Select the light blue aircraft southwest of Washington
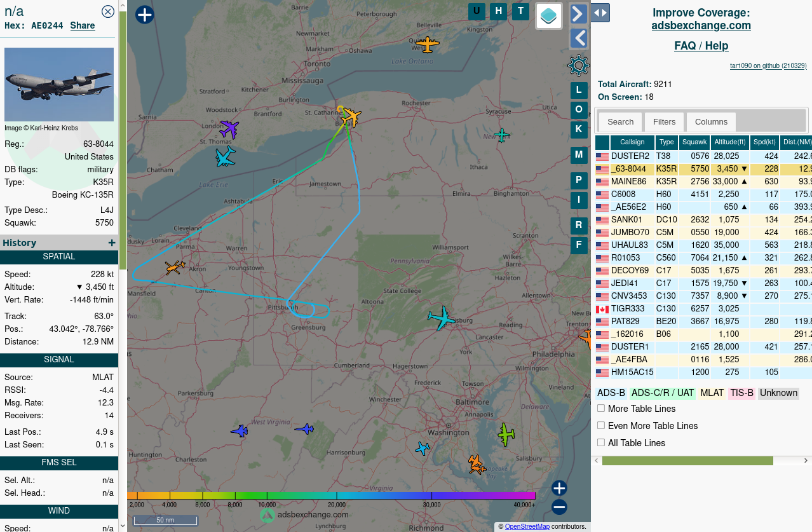The height and width of the screenshot is (532, 812). point(423,448)
